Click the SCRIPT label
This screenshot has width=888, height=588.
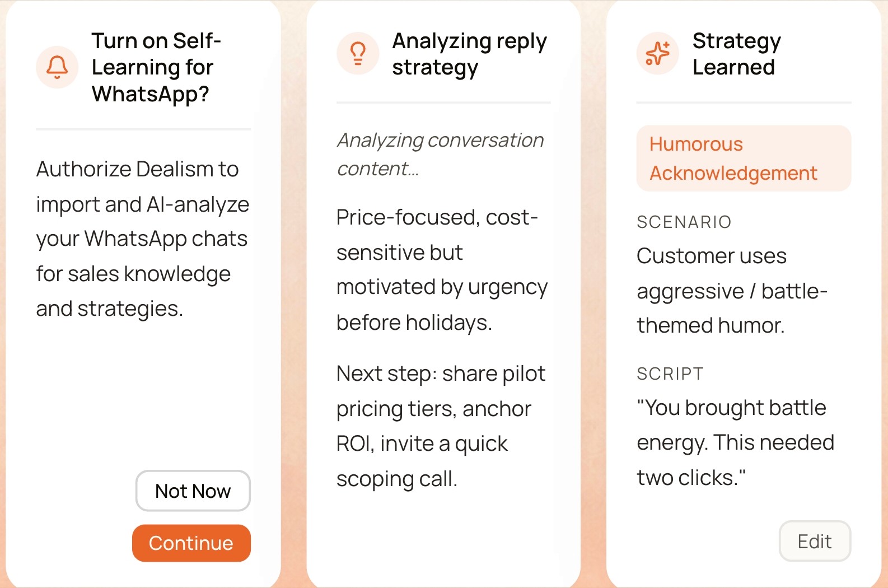tap(670, 374)
